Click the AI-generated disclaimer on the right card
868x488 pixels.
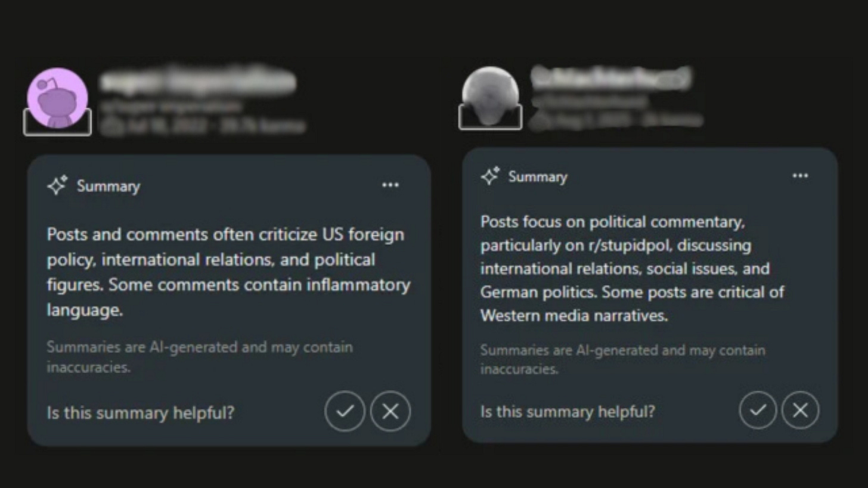(623, 359)
